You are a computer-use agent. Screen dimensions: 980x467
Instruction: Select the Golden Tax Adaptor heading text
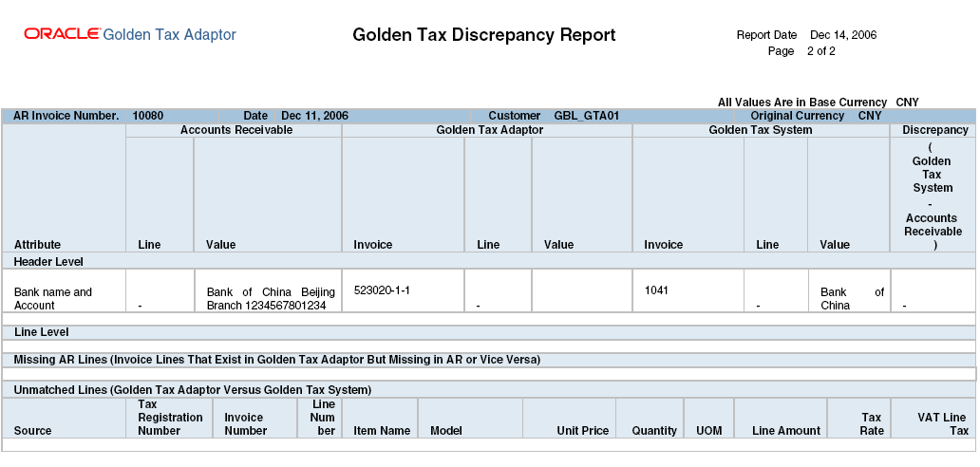[x=169, y=34]
